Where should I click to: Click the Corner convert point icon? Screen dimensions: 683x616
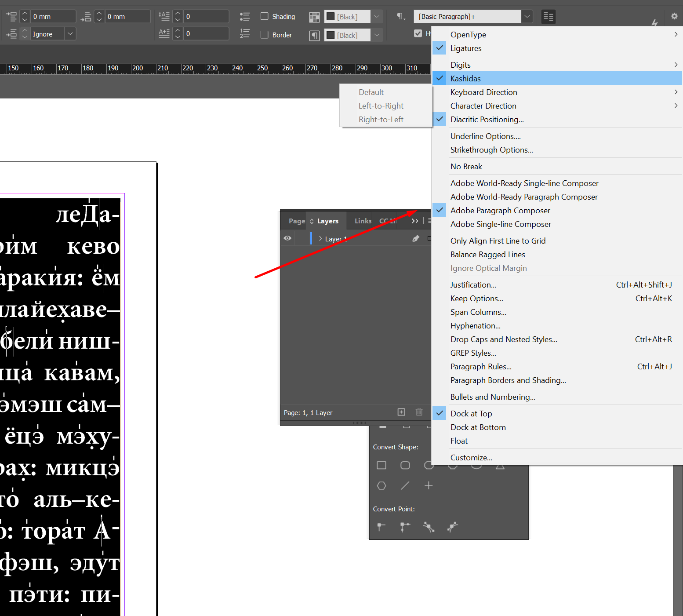coord(405,526)
